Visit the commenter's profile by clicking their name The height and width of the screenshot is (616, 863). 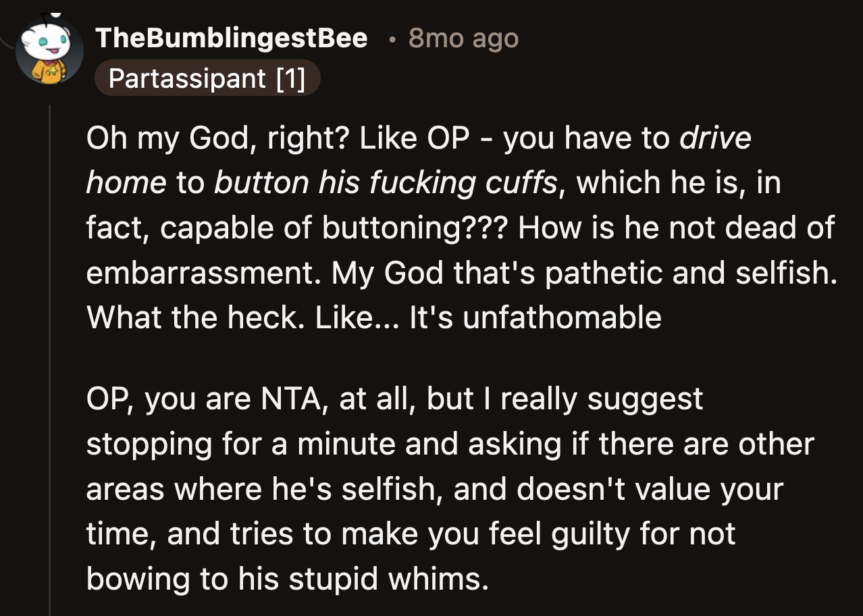tap(232, 38)
